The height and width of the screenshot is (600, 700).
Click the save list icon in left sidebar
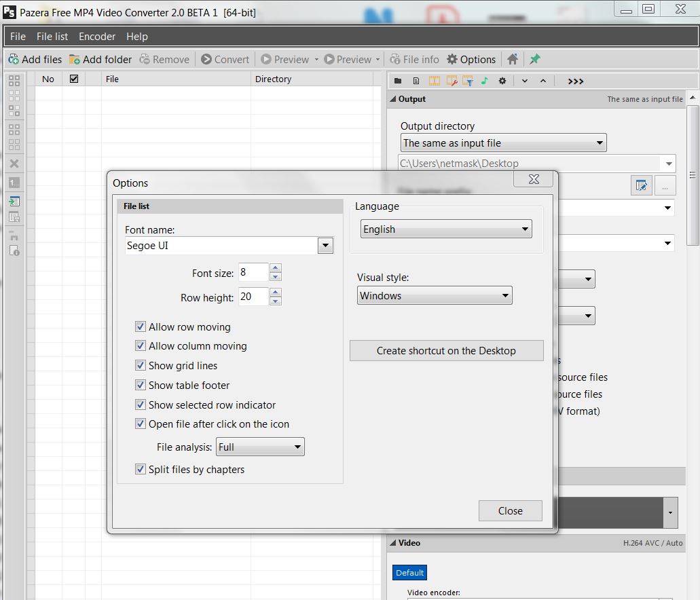pos(14,217)
